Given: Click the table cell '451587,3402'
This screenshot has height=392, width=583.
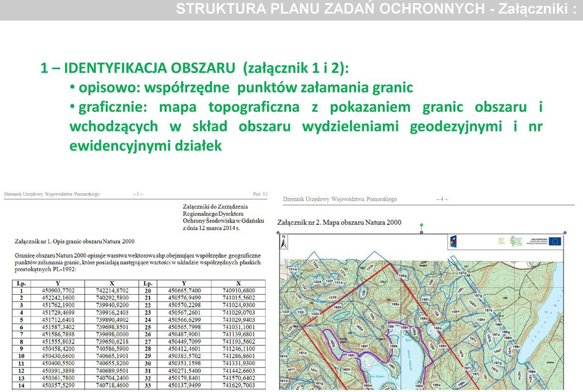Looking at the screenshot, I should point(58,328).
